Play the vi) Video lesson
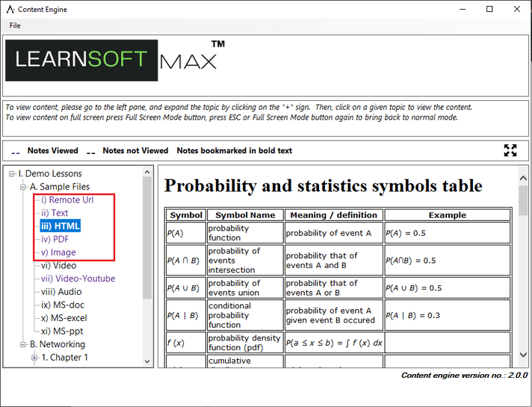Image resolution: width=532 pixels, height=407 pixels. (58, 265)
